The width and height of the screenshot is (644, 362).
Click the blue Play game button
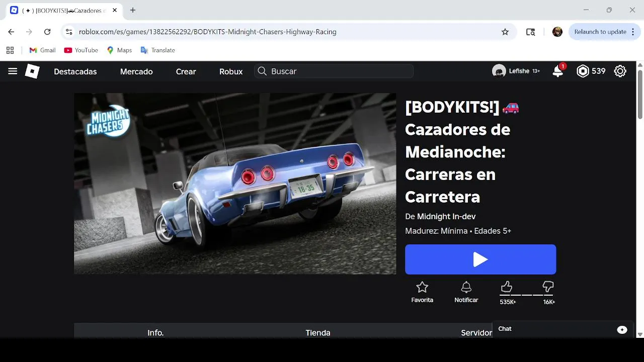pos(480,259)
